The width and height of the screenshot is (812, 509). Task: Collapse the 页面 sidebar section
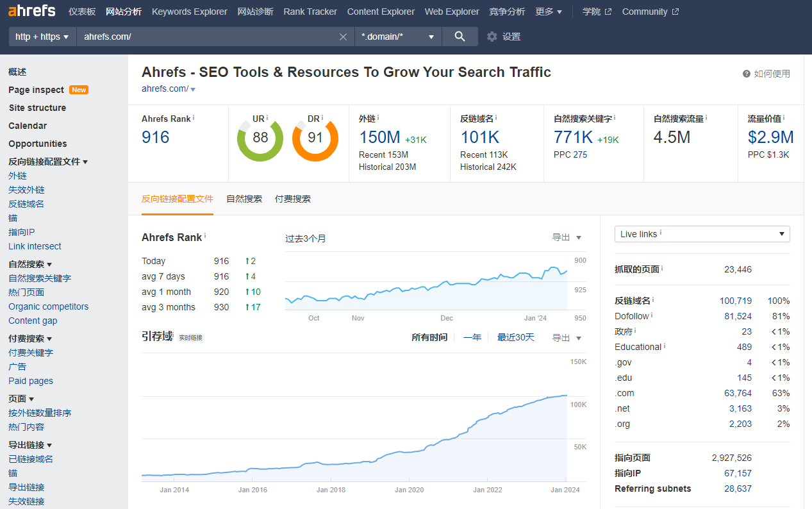[21, 399]
